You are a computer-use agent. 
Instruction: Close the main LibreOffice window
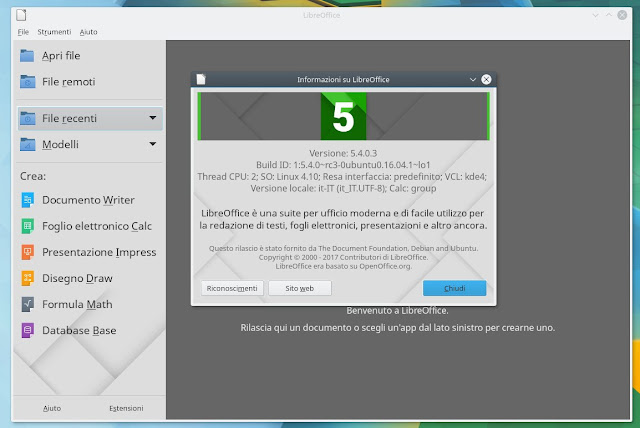pyautogui.click(x=622, y=15)
